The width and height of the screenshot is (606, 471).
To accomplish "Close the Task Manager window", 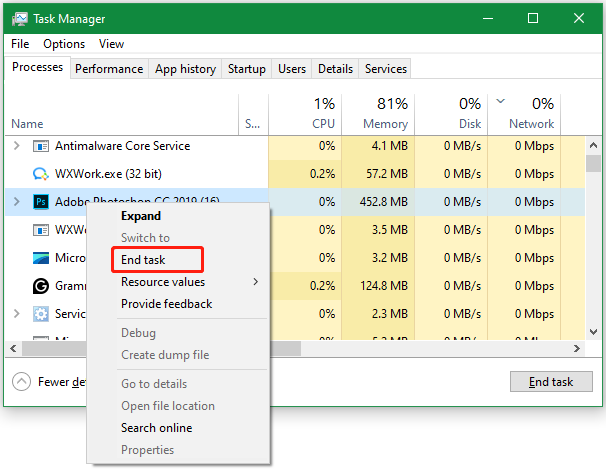I will pyautogui.click(x=579, y=18).
